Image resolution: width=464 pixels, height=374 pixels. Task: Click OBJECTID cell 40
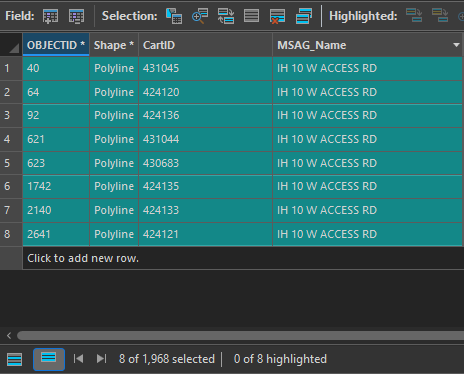tap(56, 68)
